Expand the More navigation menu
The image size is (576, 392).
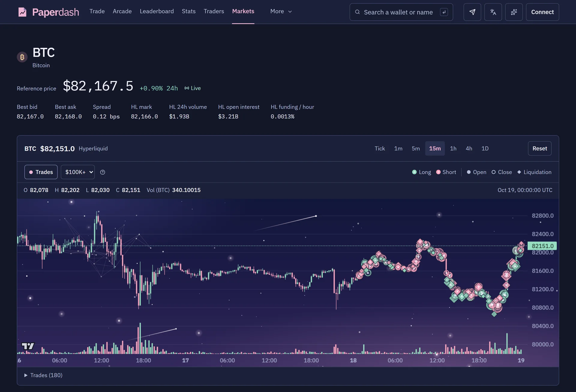tap(281, 11)
